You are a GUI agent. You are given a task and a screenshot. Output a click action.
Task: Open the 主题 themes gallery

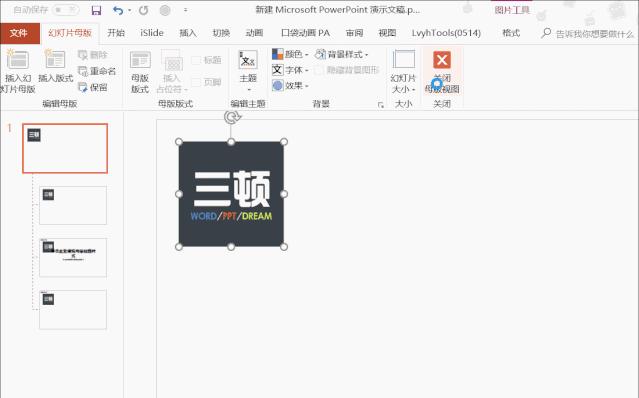(248, 71)
